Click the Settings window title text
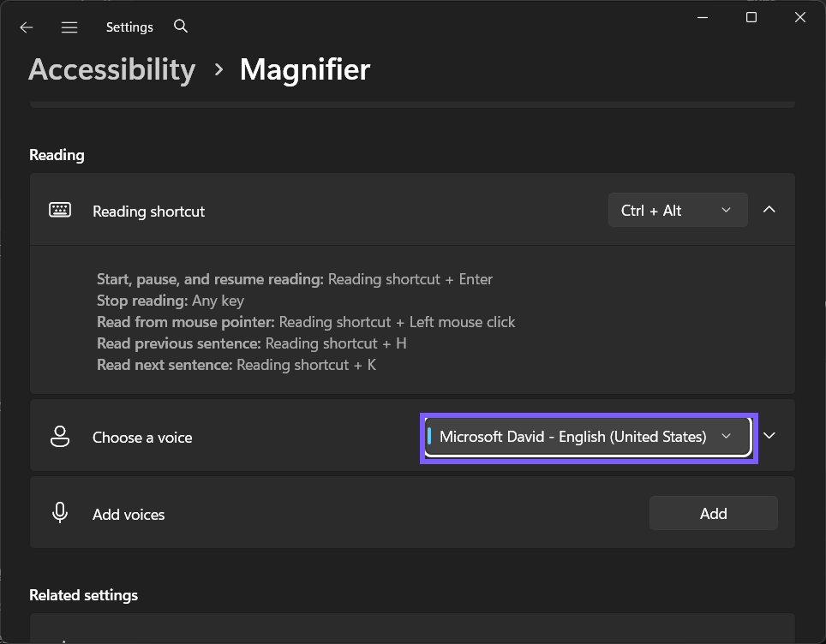Image resolution: width=826 pixels, height=644 pixels. 129,27
